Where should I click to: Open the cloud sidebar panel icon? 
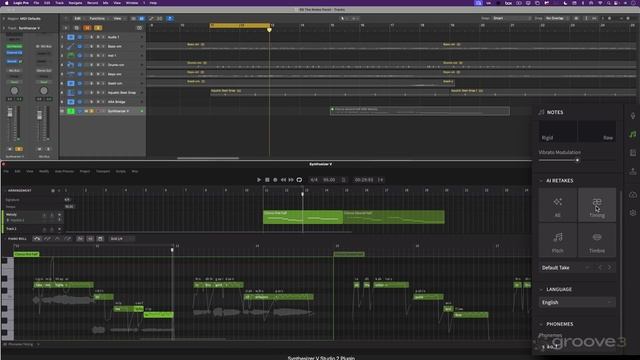click(x=633, y=194)
